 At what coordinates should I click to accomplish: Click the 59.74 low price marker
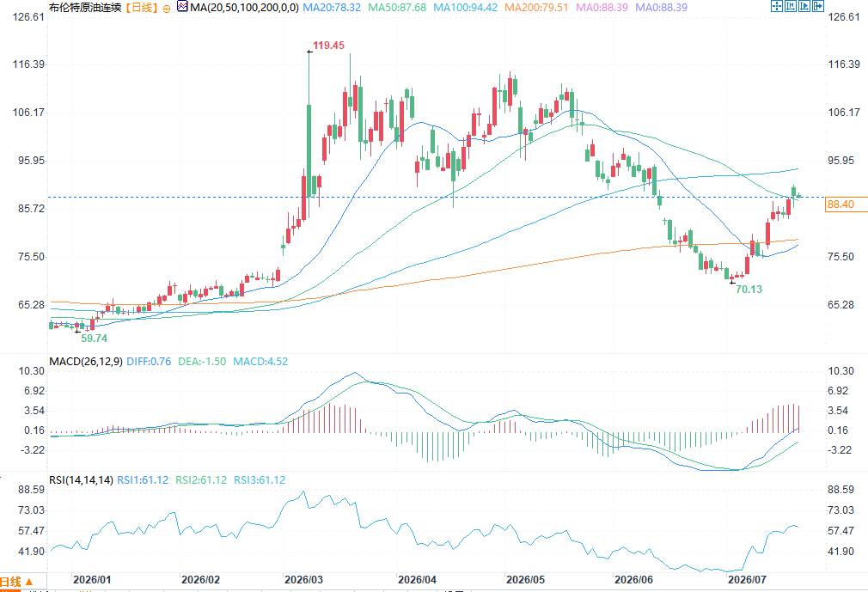pos(95,338)
